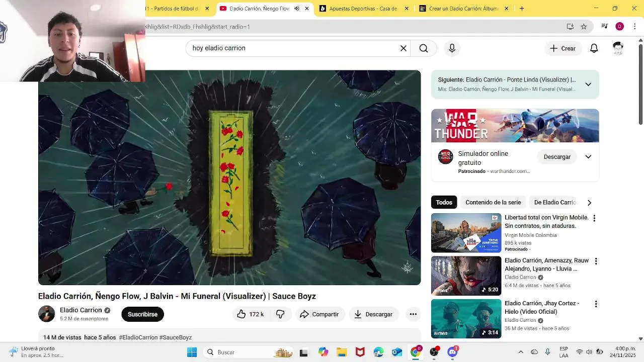Show more filter chips with right arrow

(x=589, y=203)
